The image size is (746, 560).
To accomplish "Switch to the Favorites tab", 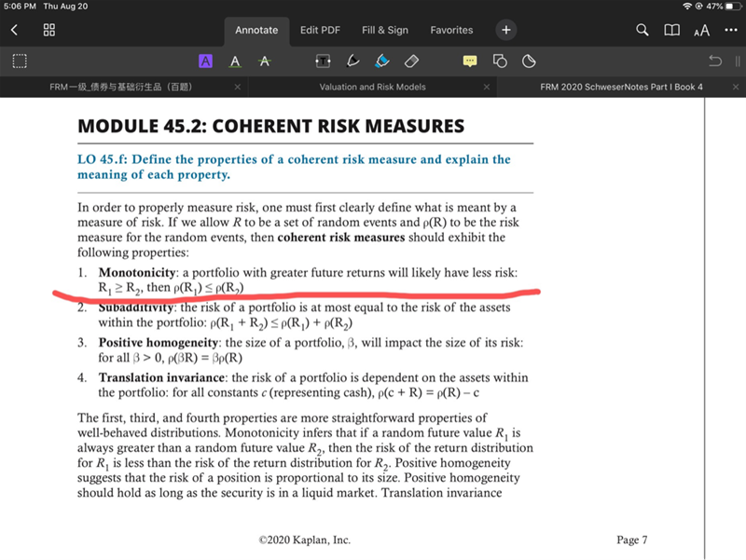I will [451, 31].
